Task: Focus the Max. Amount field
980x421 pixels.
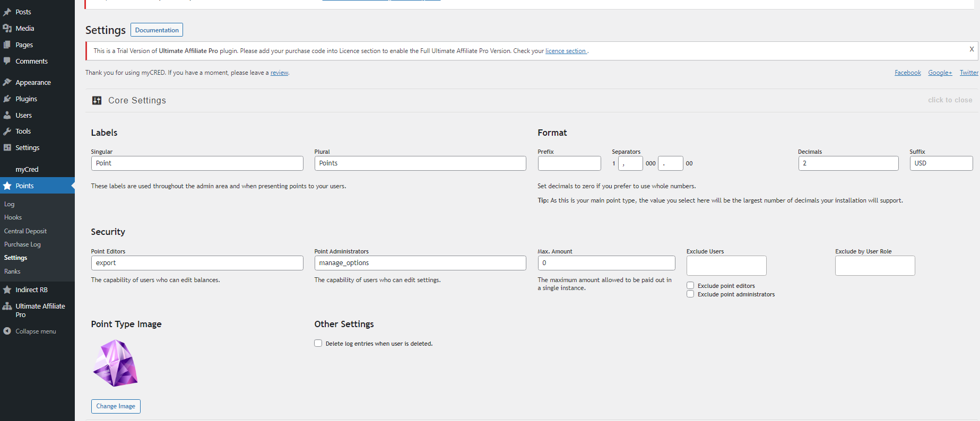Action: coord(606,263)
